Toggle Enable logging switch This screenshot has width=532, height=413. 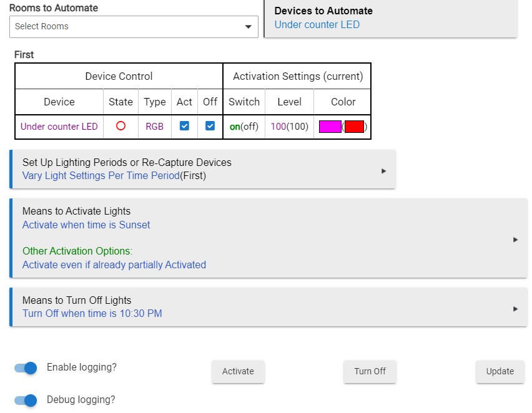(x=26, y=368)
